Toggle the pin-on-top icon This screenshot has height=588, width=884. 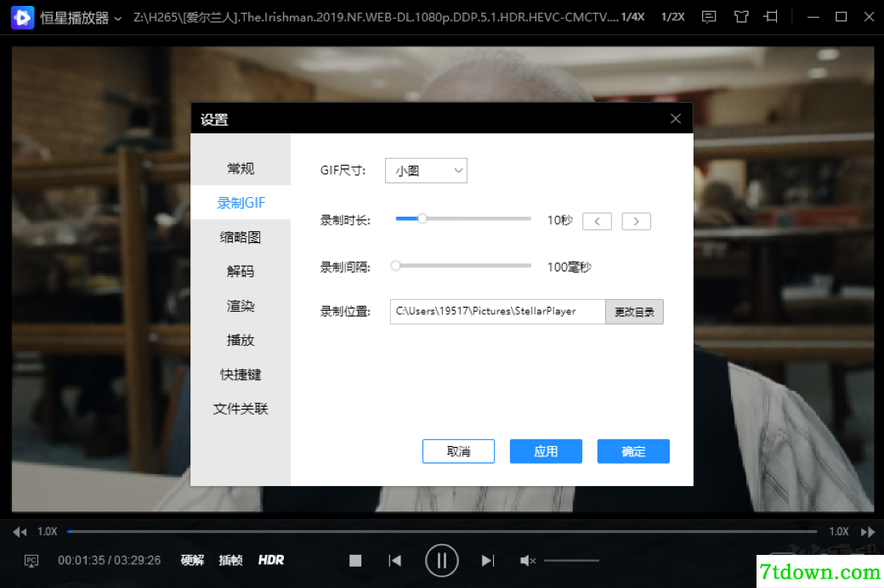tap(771, 17)
